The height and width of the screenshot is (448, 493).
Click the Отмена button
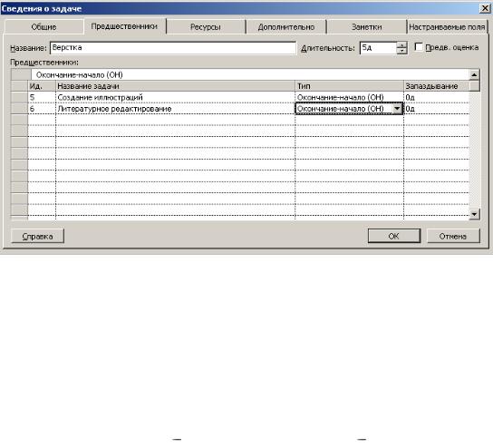(x=453, y=236)
